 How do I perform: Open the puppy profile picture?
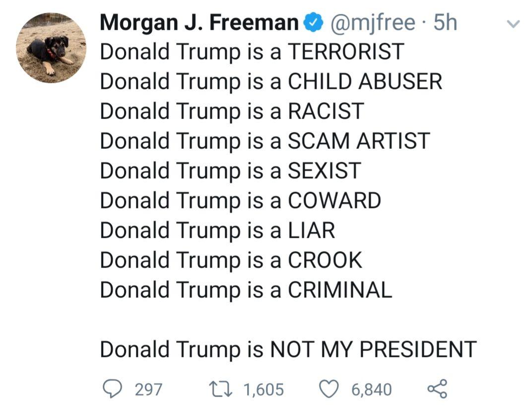[x=51, y=48]
